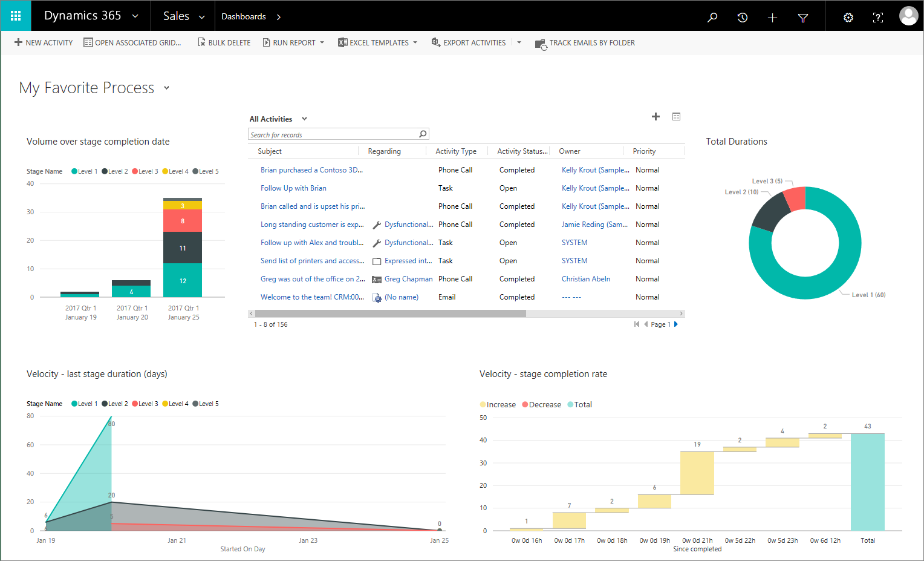Add new record plus above activities grid

656,117
